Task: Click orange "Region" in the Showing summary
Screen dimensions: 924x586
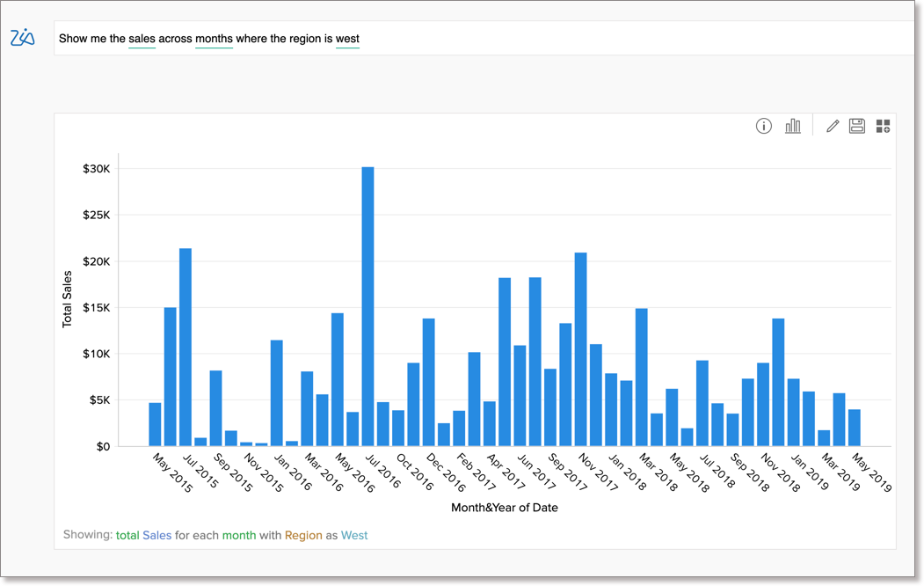Action: point(303,535)
